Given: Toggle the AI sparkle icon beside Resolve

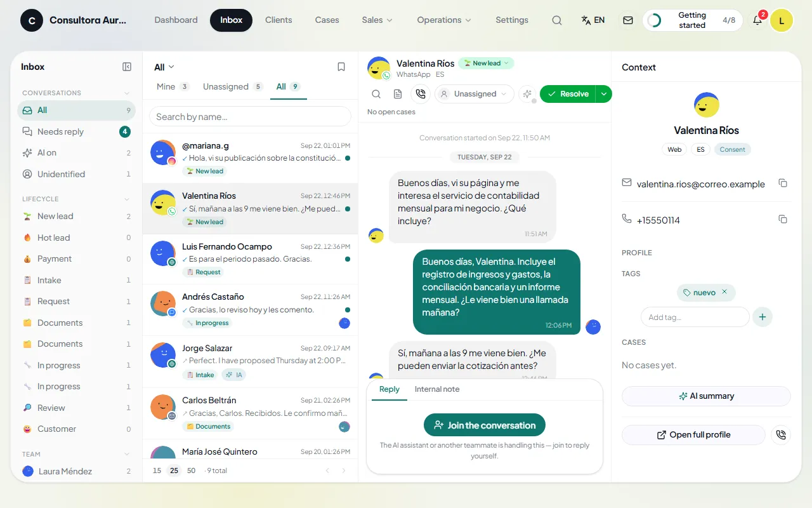Looking at the screenshot, I should coord(527,94).
